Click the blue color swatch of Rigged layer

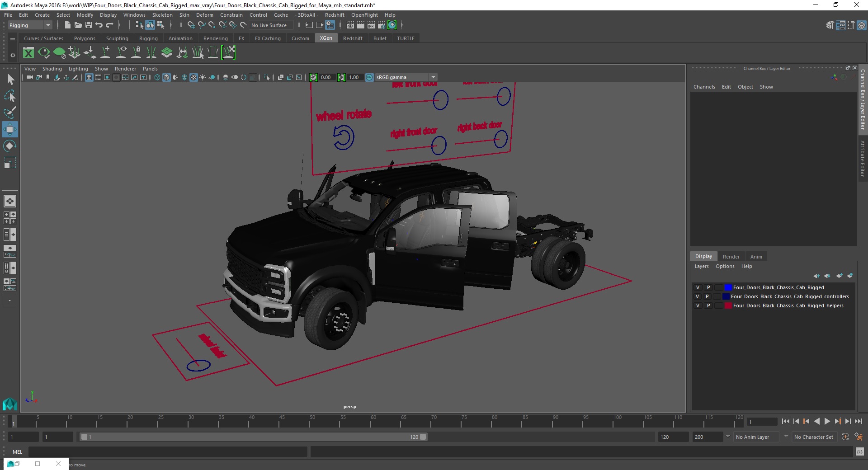(728, 287)
